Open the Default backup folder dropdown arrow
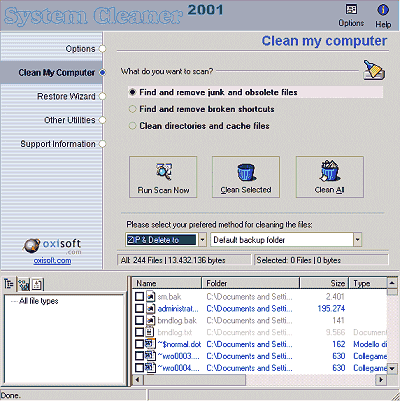400x401 pixels. (x=357, y=240)
